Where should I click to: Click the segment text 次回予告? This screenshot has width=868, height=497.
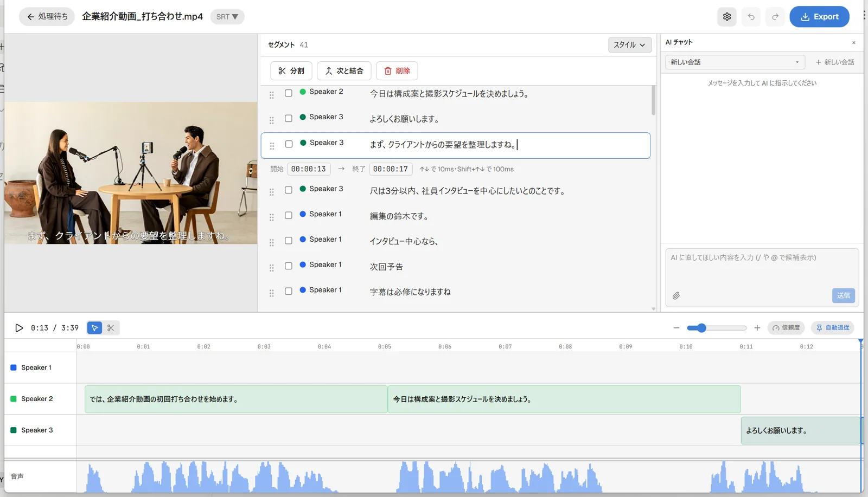click(x=386, y=267)
